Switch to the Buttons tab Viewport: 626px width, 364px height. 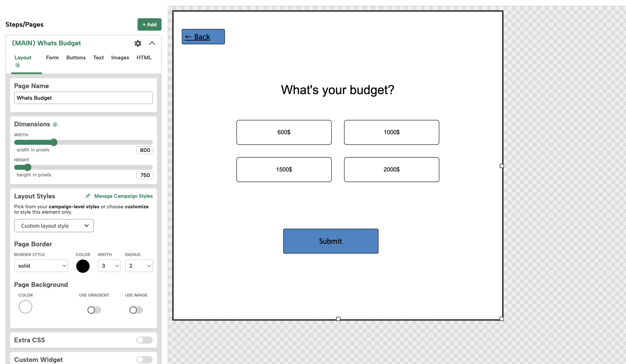tap(76, 58)
